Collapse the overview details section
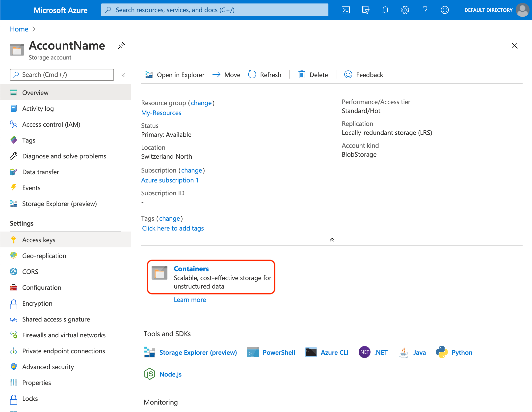The height and width of the screenshot is (412, 532). pos(331,239)
